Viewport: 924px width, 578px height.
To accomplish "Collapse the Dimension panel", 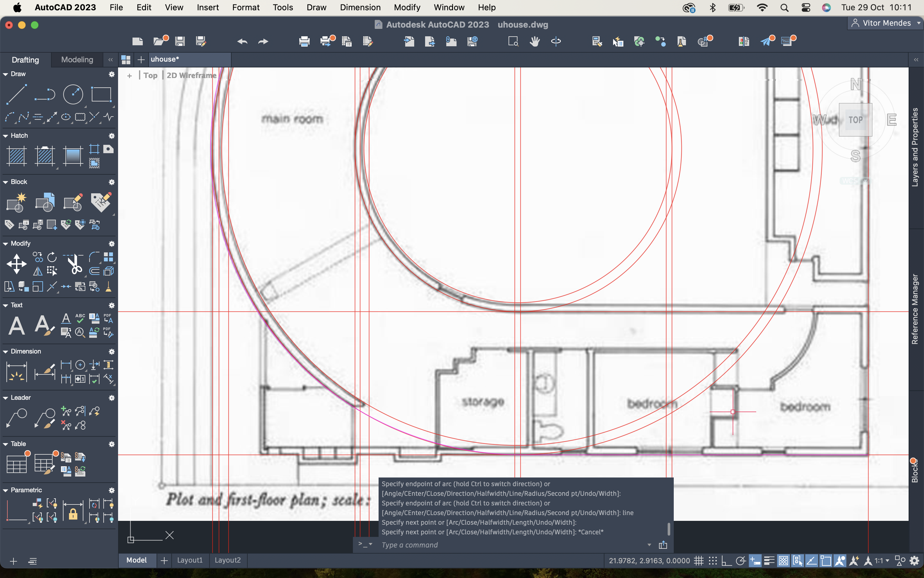I will (6, 351).
